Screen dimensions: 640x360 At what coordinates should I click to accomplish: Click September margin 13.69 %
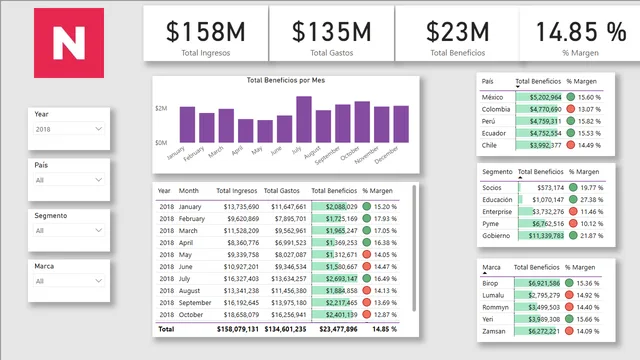point(385,302)
